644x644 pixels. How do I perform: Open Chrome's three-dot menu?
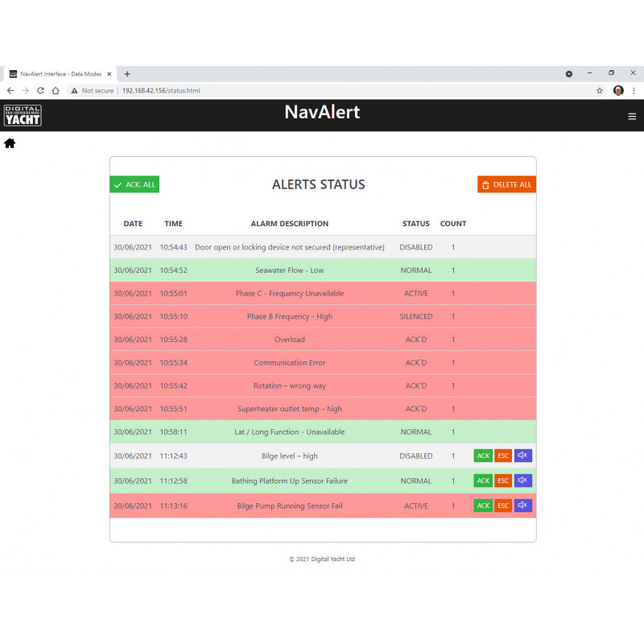[x=634, y=91]
